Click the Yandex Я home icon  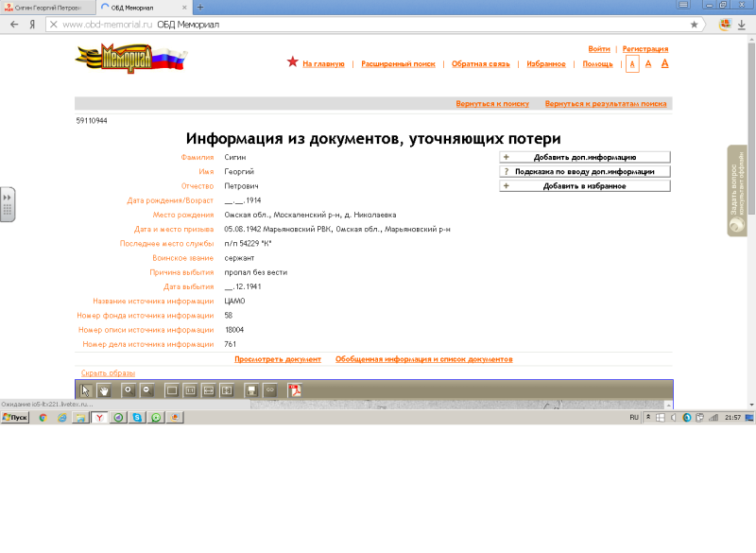32,25
